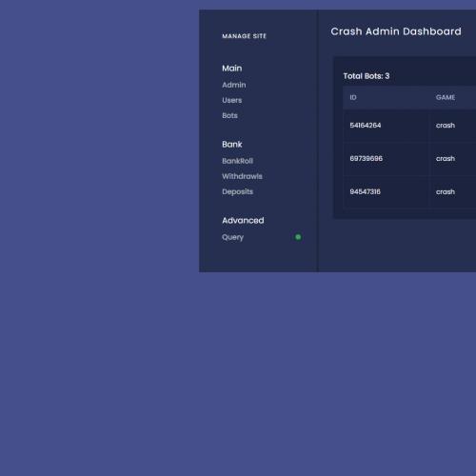Click the Bank section heading
The image size is (476, 476).
click(x=232, y=145)
